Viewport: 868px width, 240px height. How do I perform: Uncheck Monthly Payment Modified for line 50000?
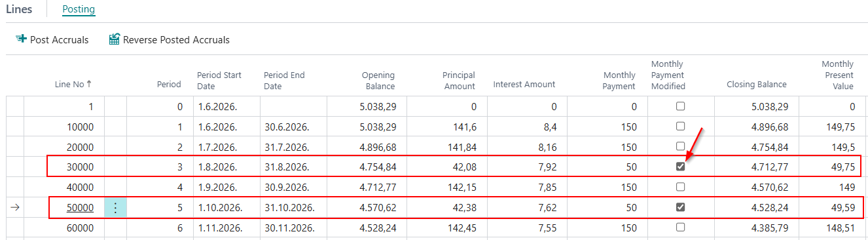coord(681,207)
